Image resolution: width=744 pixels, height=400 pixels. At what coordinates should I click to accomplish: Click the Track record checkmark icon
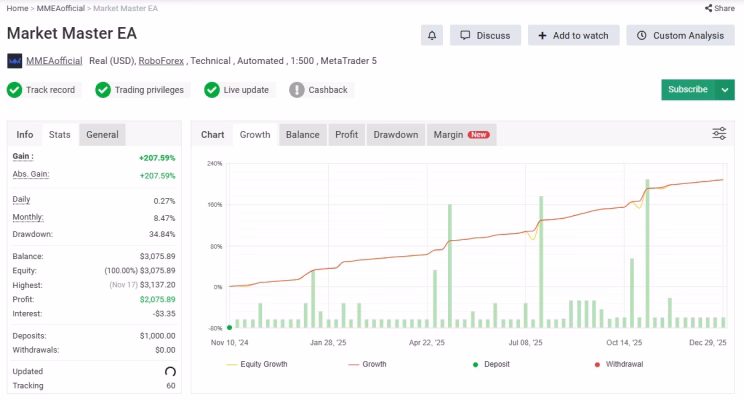[x=14, y=90]
